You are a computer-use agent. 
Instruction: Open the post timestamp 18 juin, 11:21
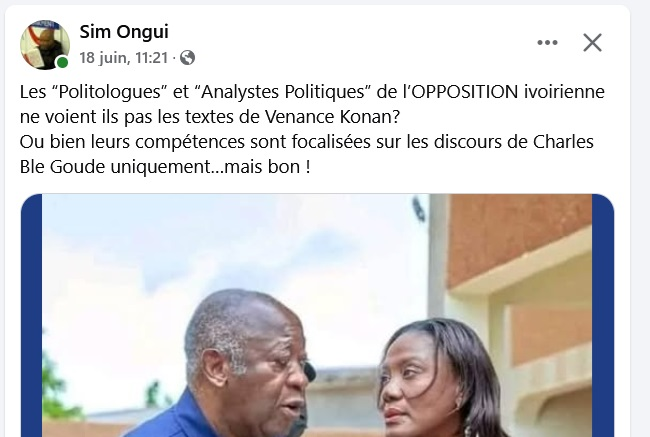124,58
